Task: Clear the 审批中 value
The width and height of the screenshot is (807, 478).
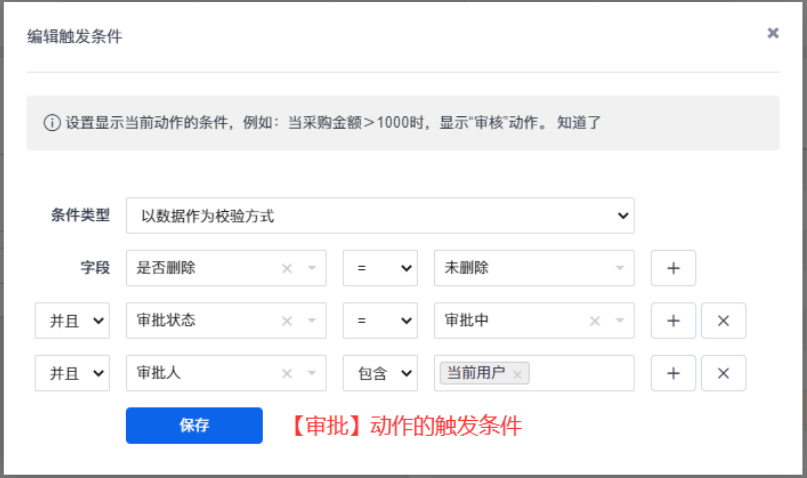Action: [595, 321]
